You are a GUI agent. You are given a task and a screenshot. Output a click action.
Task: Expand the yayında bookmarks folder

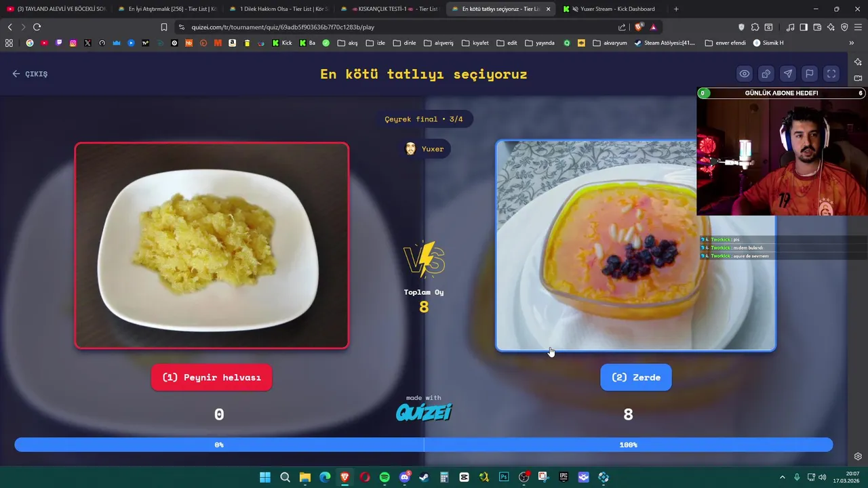pyautogui.click(x=539, y=43)
